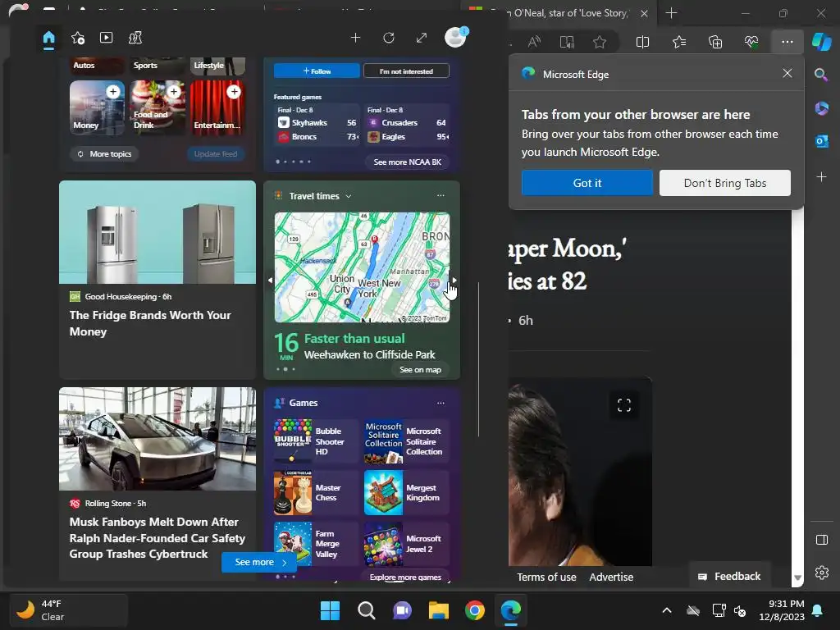
Task: Open Edge Collections
Action: point(715,42)
